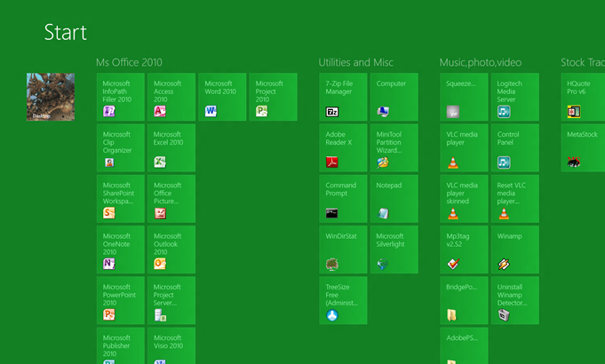Screen dimensions: 605x364
Task: Open Microsoft Project Server tile
Action: (171, 300)
